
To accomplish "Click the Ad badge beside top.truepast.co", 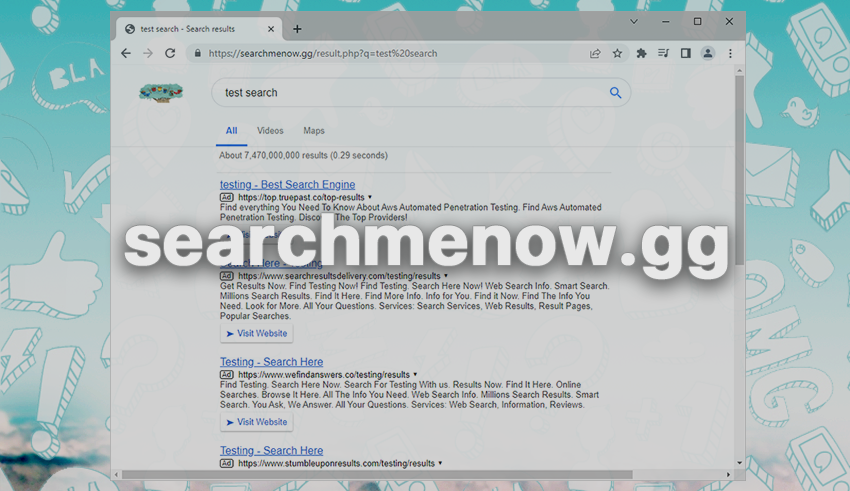I will pos(227,197).
